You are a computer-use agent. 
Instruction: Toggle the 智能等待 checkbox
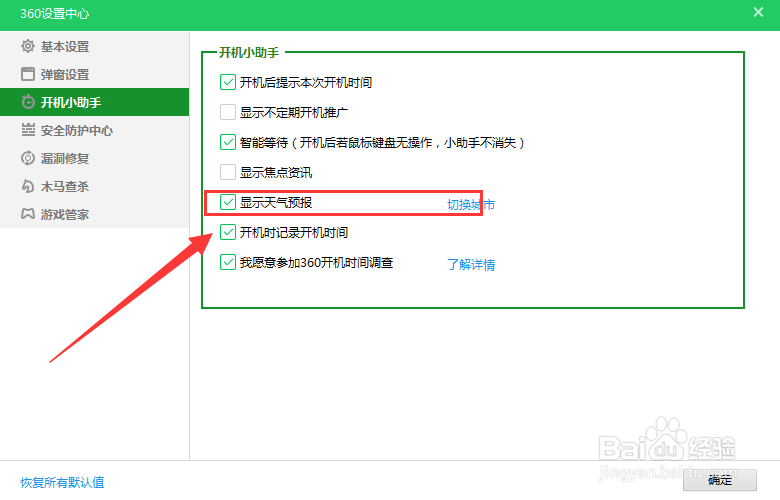[x=228, y=142]
